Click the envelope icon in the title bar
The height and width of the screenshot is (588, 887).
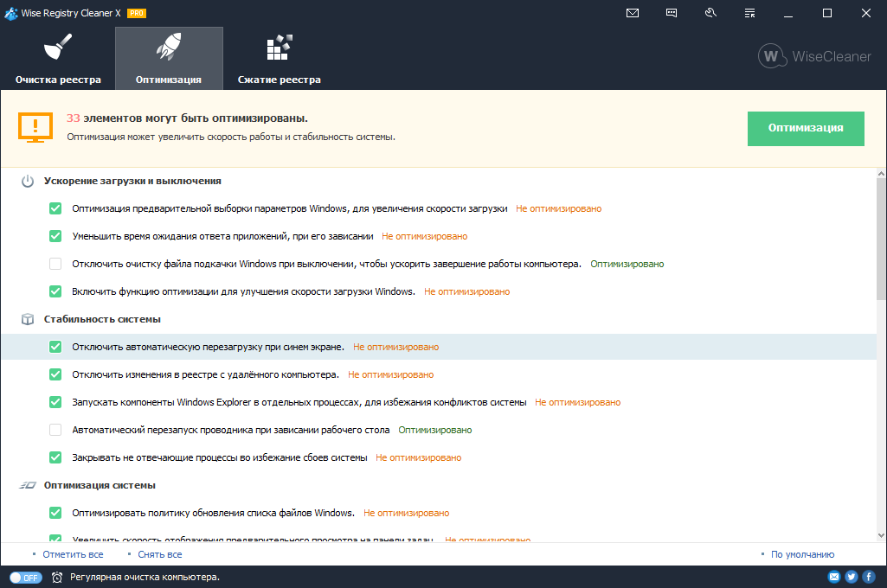pos(633,13)
